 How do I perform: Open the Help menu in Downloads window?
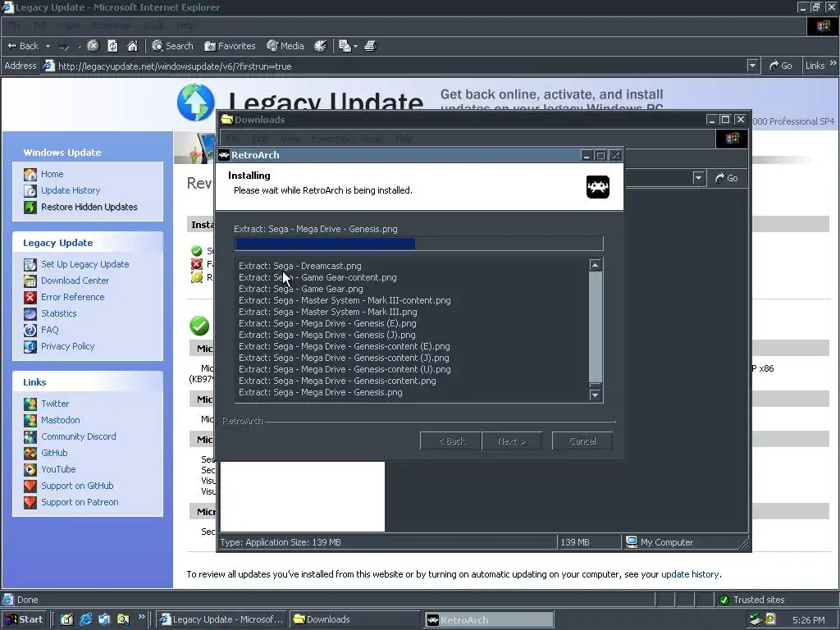404,139
